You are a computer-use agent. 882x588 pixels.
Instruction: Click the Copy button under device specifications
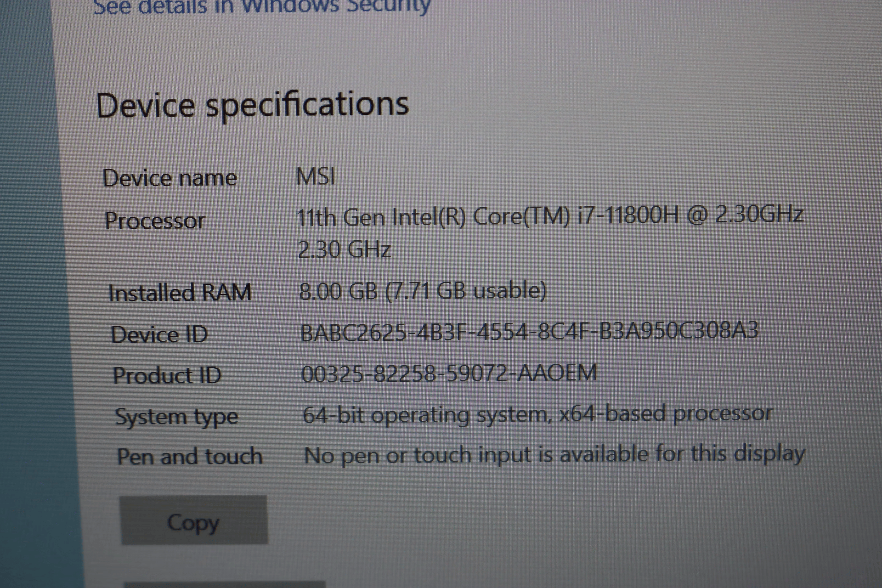click(194, 520)
